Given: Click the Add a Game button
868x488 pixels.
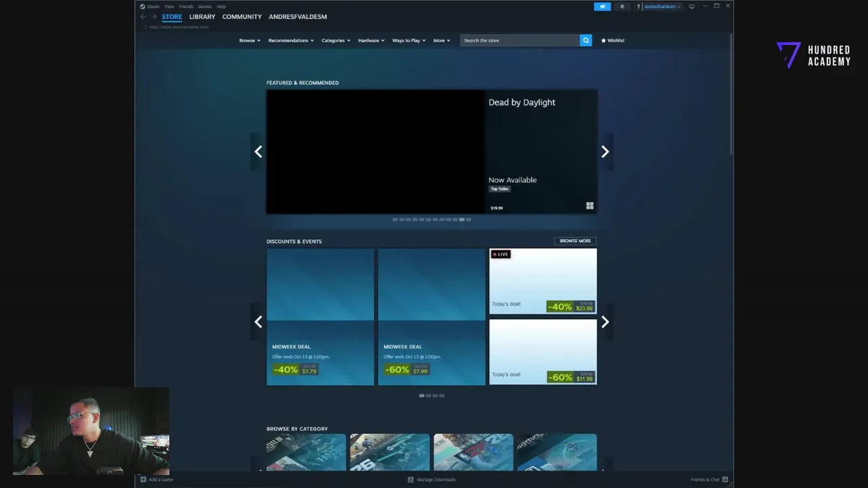Looking at the screenshot, I should coord(157,479).
